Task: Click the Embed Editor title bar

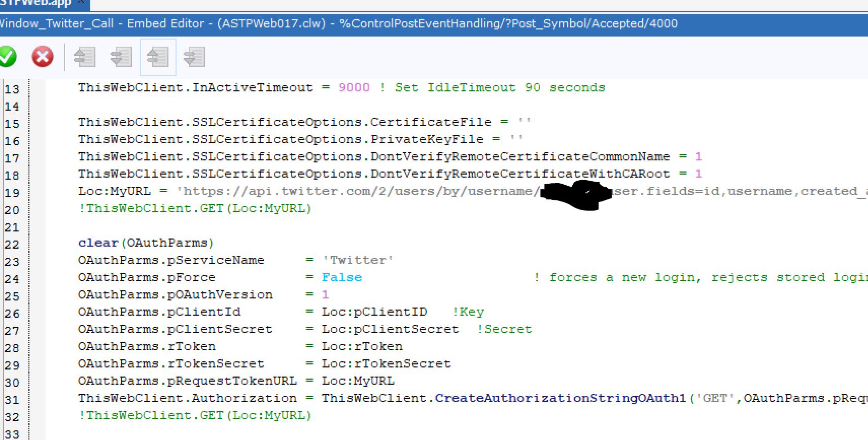Action: [x=355, y=24]
